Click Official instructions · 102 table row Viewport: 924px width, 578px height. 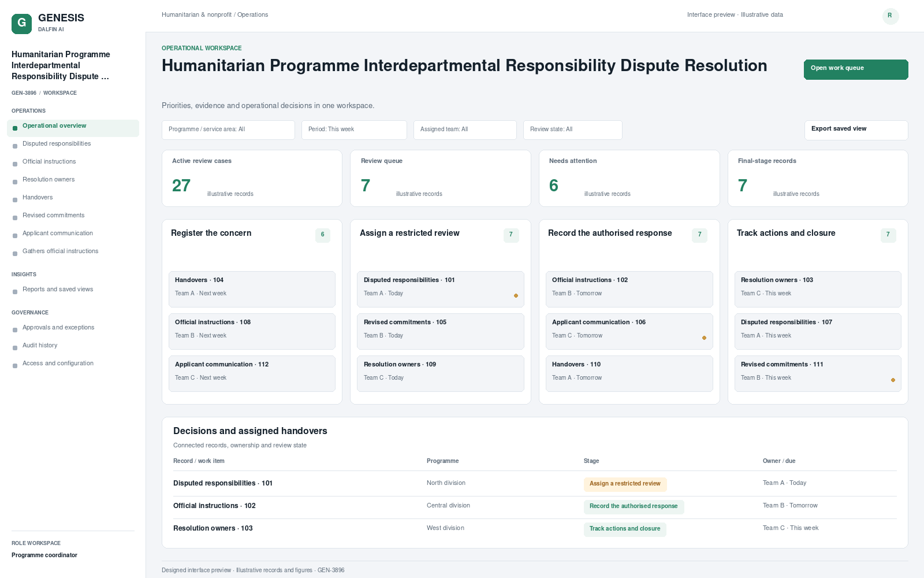[x=535, y=506]
